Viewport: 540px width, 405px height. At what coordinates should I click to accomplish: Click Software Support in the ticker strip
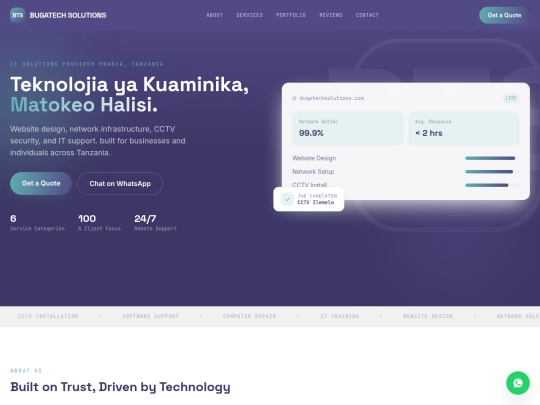150,316
